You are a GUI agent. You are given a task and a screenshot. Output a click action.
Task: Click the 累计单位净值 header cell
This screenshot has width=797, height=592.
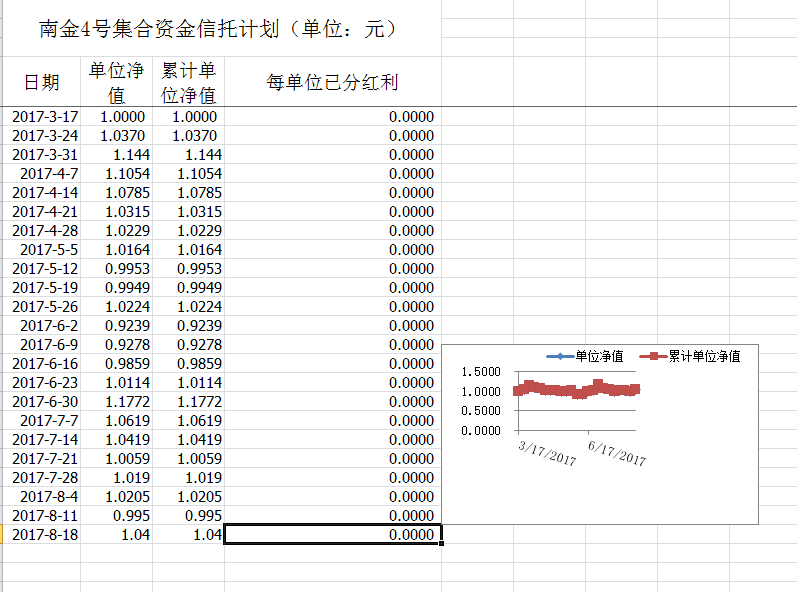[189, 83]
